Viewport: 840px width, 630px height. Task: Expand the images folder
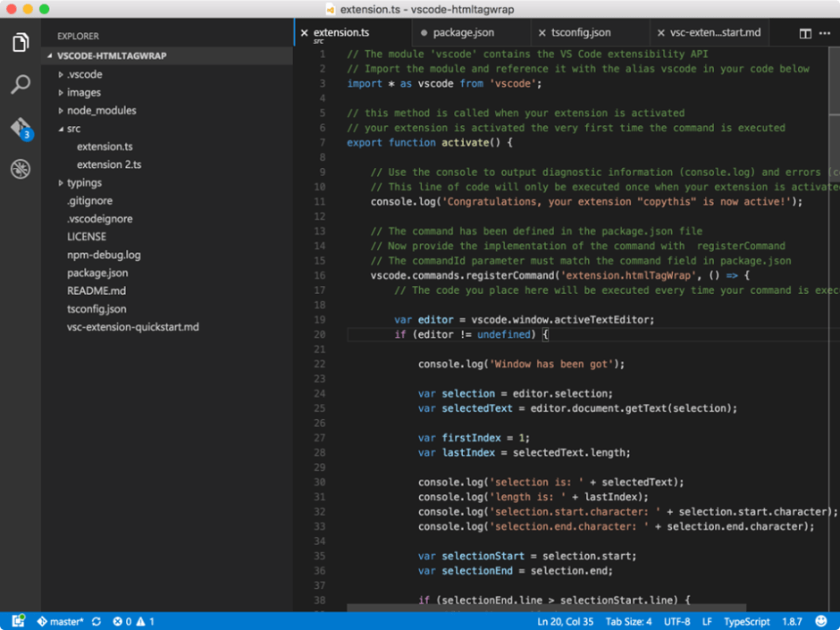61,93
